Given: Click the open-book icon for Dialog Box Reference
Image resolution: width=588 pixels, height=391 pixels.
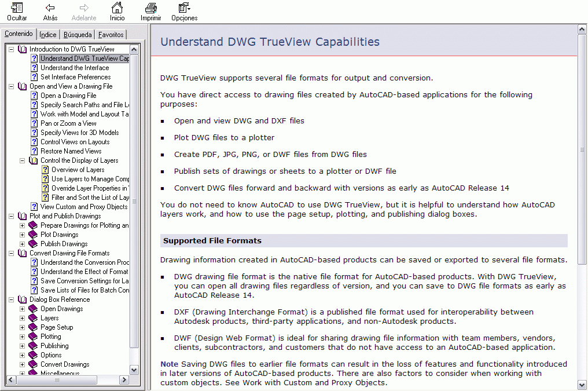Looking at the screenshot, I should pyautogui.click(x=23, y=299).
